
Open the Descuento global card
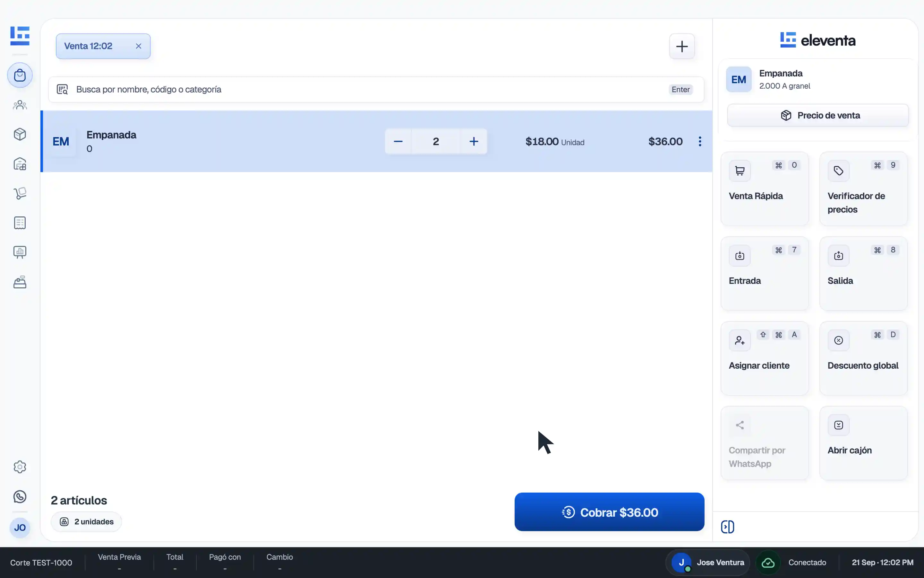pos(863,359)
